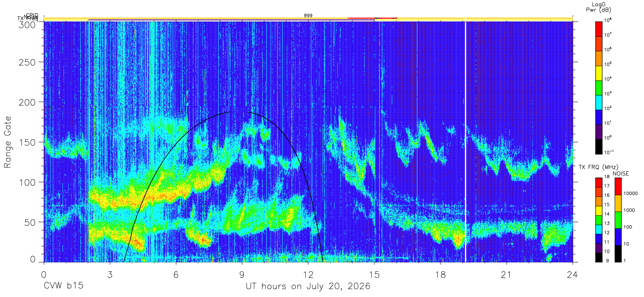Select the black segment of NOISE colorbar
Image resolution: width=644 pixels, height=297 pixels.
tap(618, 252)
